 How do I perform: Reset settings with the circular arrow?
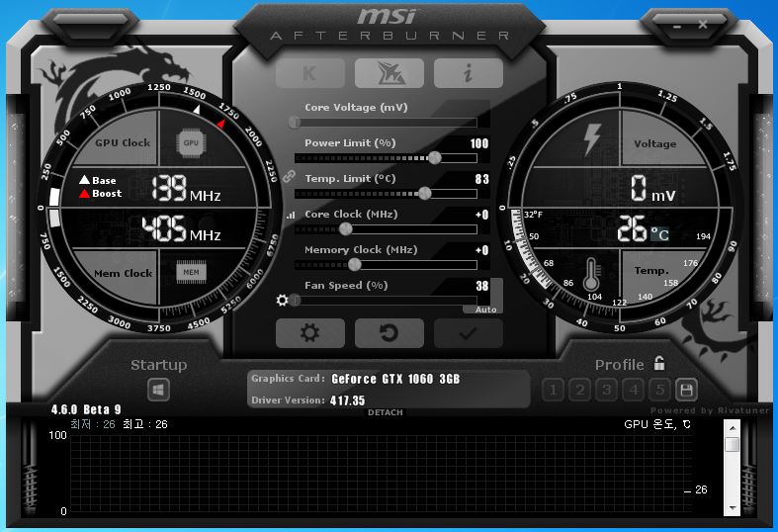click(389, 333)
